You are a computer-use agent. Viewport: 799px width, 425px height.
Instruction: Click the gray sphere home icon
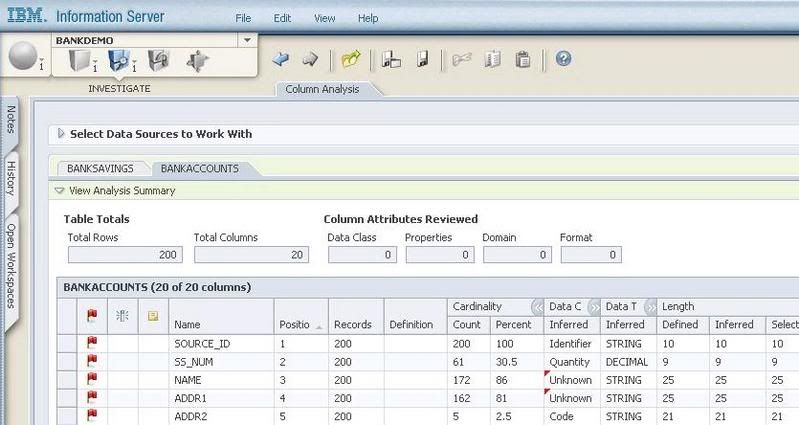[x=23, y=58]
